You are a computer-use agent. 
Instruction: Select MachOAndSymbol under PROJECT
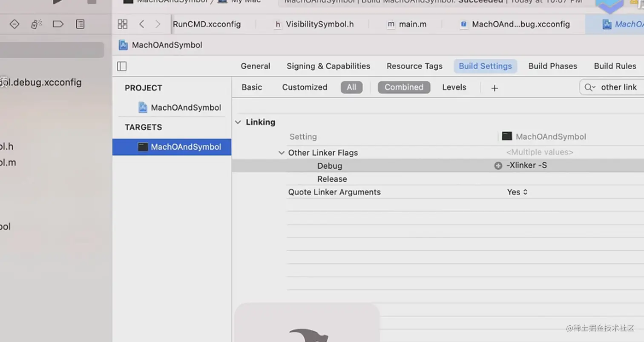[x=180, y=108]
